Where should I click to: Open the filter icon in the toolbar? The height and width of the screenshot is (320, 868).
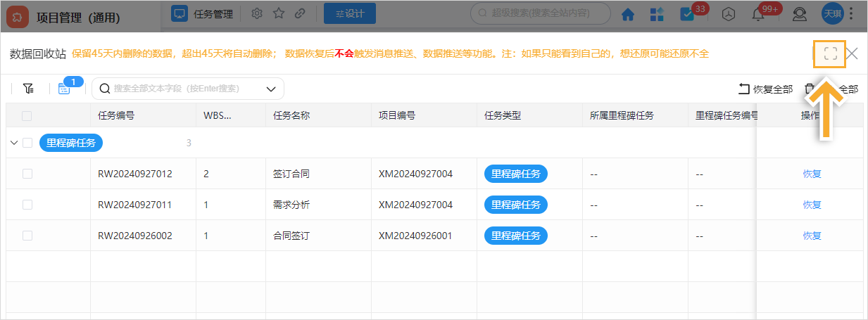pyautogui.click(x=28, y=89)
